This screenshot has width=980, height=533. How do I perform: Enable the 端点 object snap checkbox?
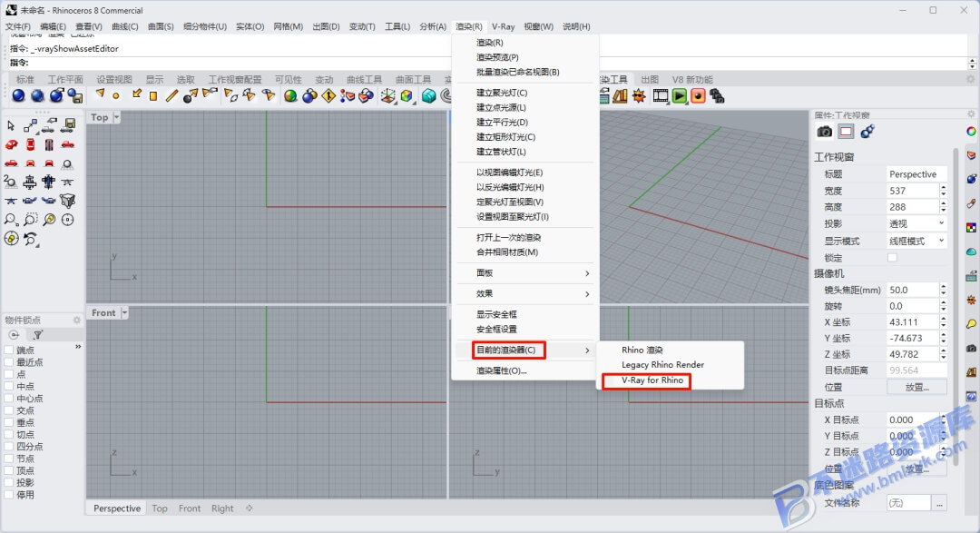(9, 350)
